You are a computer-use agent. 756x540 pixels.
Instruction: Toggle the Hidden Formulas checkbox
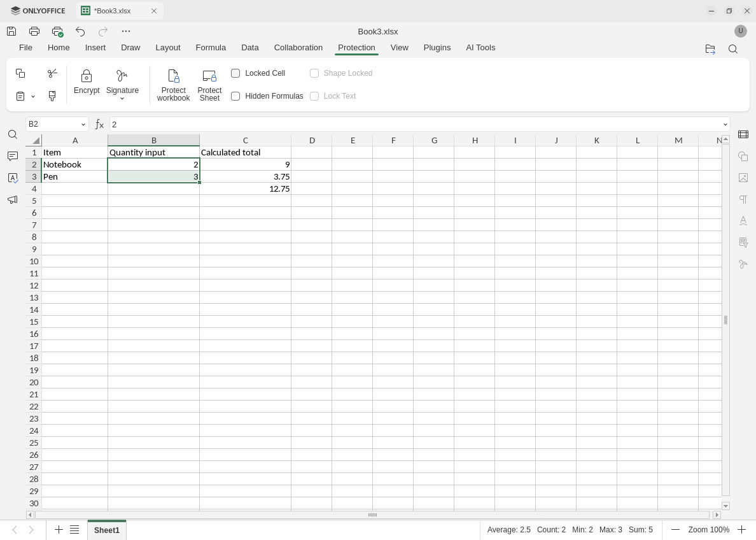pos(235,96)
